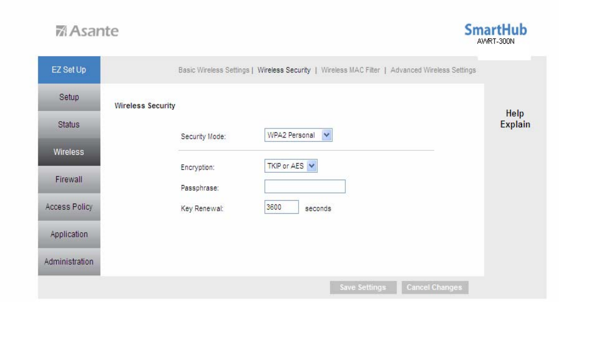Switch to Basic Wireless Settings tab
The image size is (594, 364).
coord(214,70)
